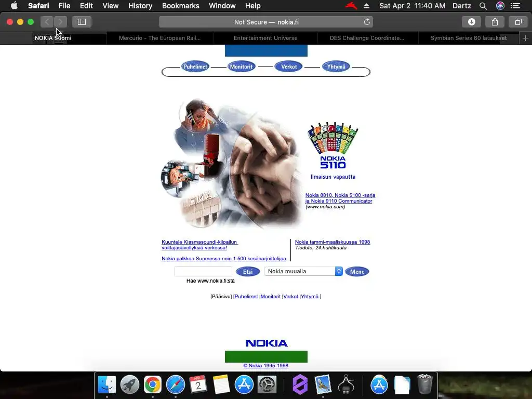The height and width of the screenshot is (399, 532).
Task: Click the Safari back arrow button
Action: click(47, 22)
